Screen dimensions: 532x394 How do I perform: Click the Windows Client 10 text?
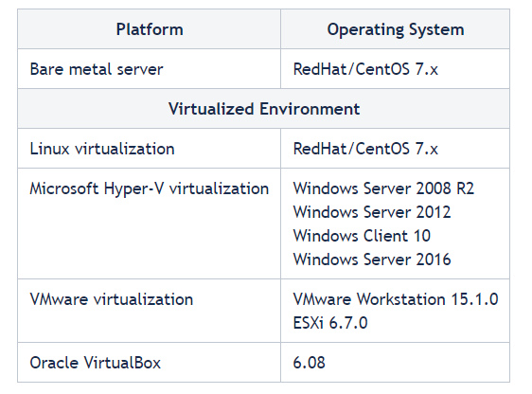(x=362, y=236)
